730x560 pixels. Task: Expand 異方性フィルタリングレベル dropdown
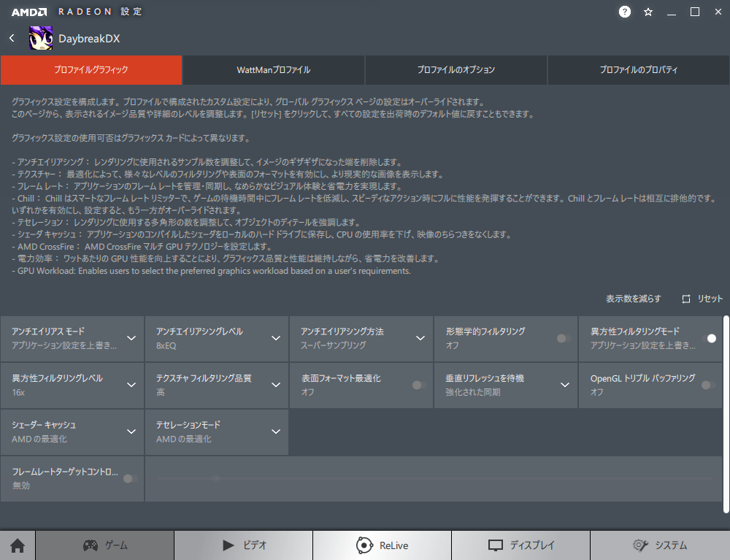pyautogui.click(x=131, y=385)
